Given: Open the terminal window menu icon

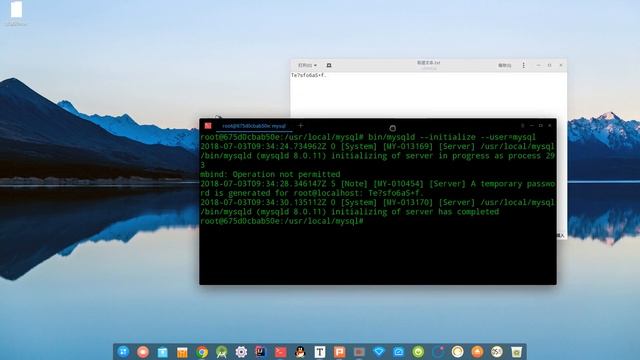Looking at the screenshot, I should (522, 126).
